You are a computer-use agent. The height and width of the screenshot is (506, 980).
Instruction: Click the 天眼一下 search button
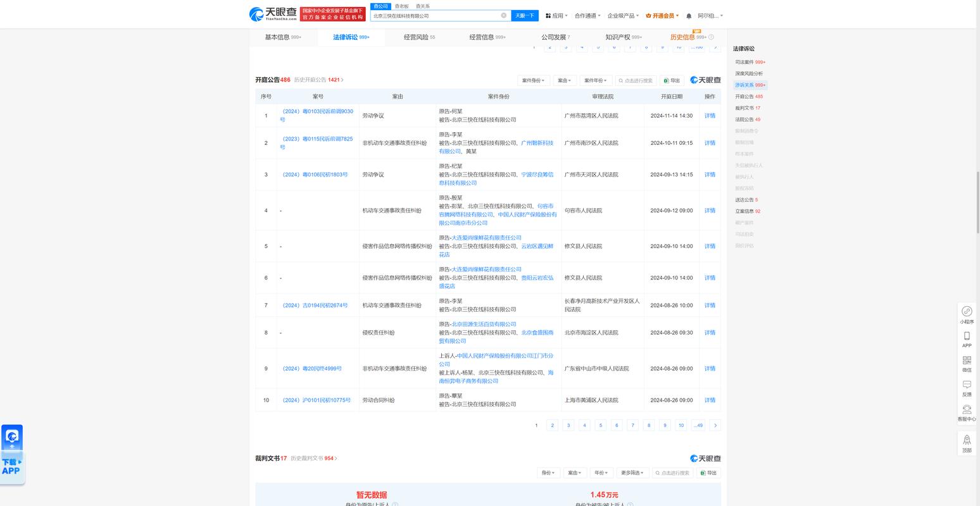pos(524,16)
